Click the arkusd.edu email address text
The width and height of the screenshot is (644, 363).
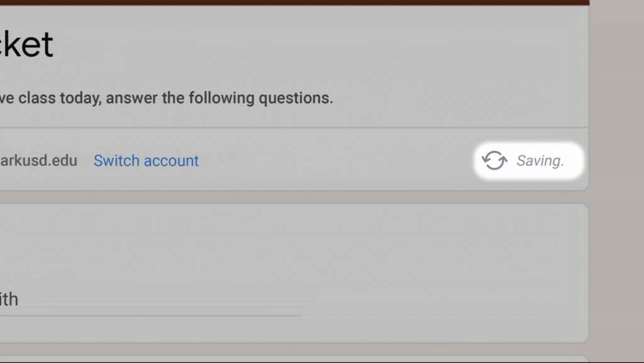tap(38, 161)
